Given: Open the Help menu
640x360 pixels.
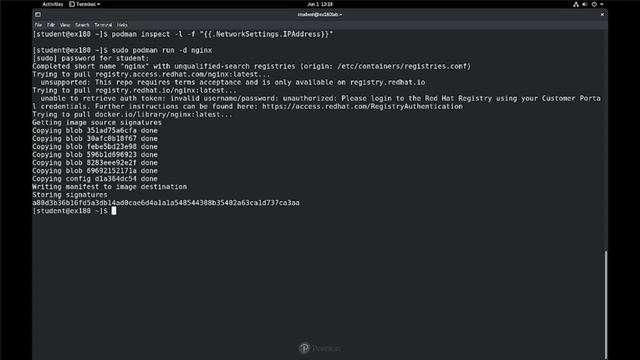Looking at the screenshot, I should click(x=122, y=25).
